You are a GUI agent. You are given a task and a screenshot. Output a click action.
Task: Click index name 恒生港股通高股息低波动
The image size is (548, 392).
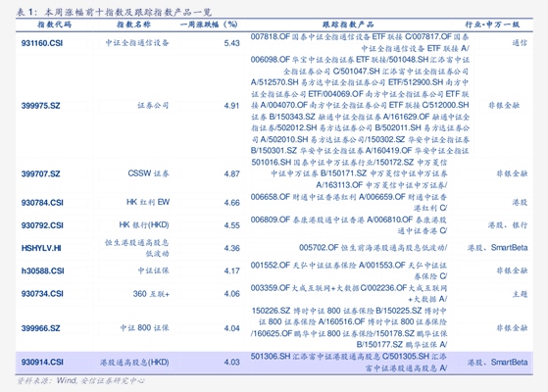tap(137, 248)
